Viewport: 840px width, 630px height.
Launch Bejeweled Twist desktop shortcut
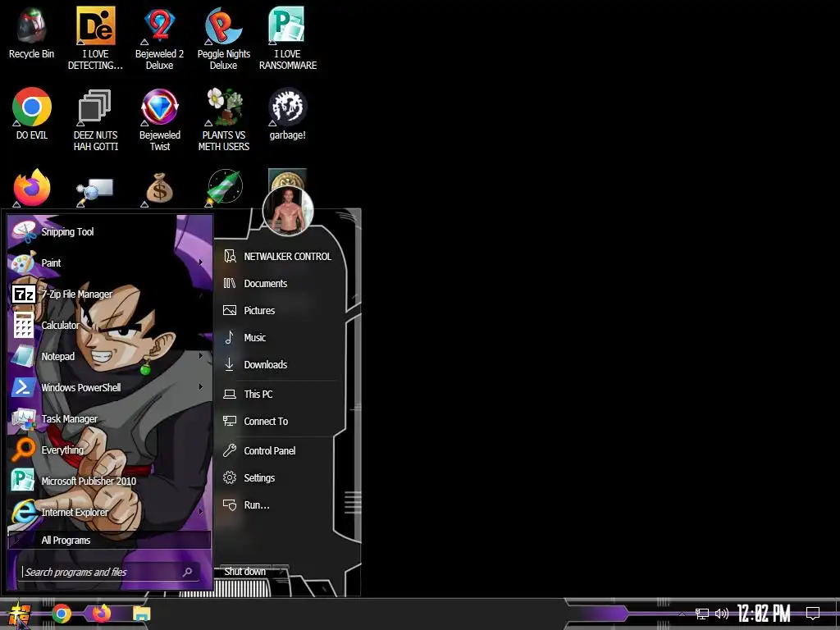tap(160, 120)
